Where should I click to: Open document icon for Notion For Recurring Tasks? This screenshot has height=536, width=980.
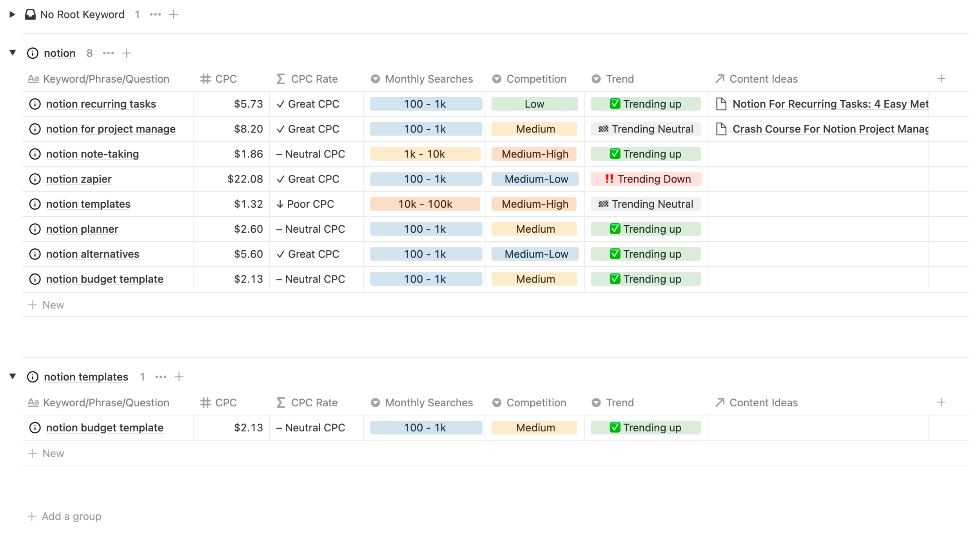(721, 104)
